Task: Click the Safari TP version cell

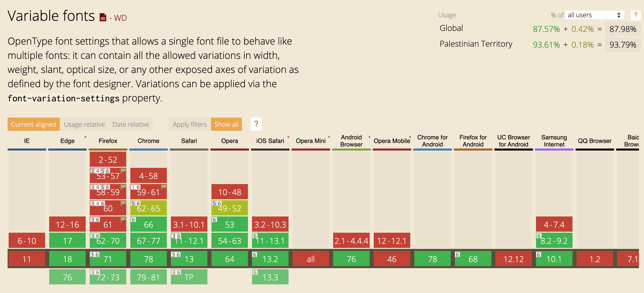Action: 189,277
